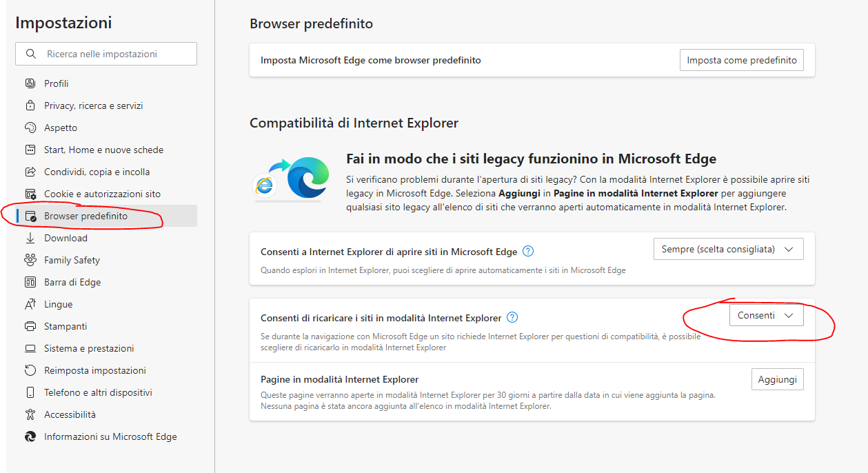Click the Start, Home e nuove schede icon
This screenshot has height=473, width=868.
click(x=30, y=150)
